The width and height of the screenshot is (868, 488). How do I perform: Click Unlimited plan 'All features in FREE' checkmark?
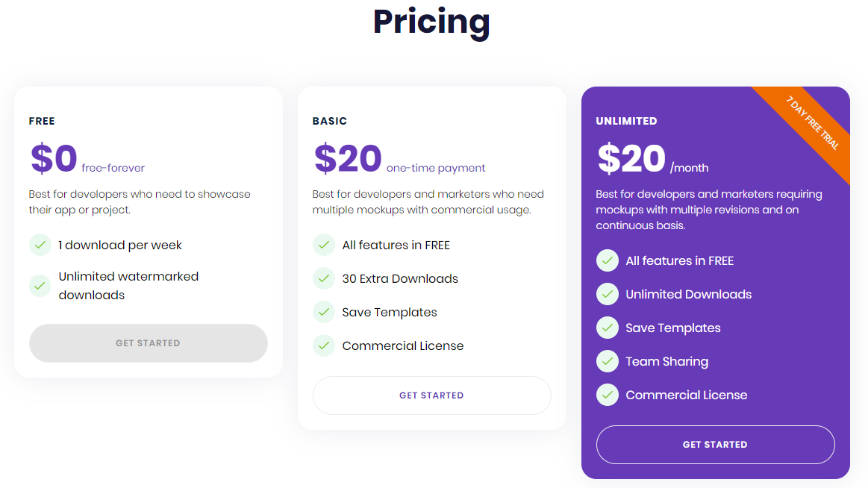[608, 260]
